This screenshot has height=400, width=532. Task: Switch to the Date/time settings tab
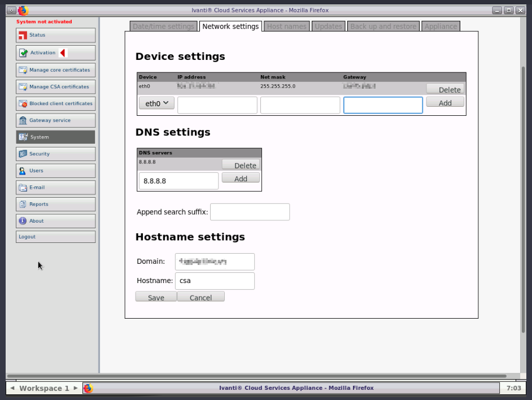pos(163,26)
